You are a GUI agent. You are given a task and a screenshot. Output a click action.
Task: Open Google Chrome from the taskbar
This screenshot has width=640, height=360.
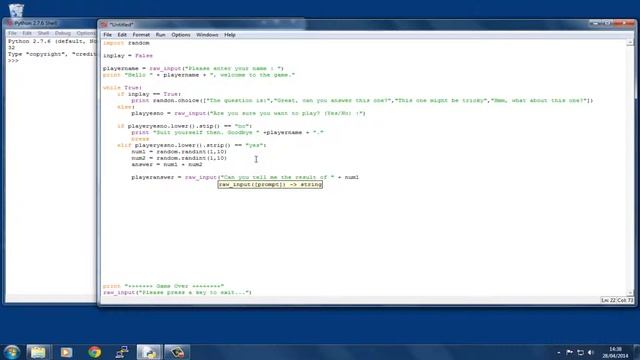[x=94, y=352]
